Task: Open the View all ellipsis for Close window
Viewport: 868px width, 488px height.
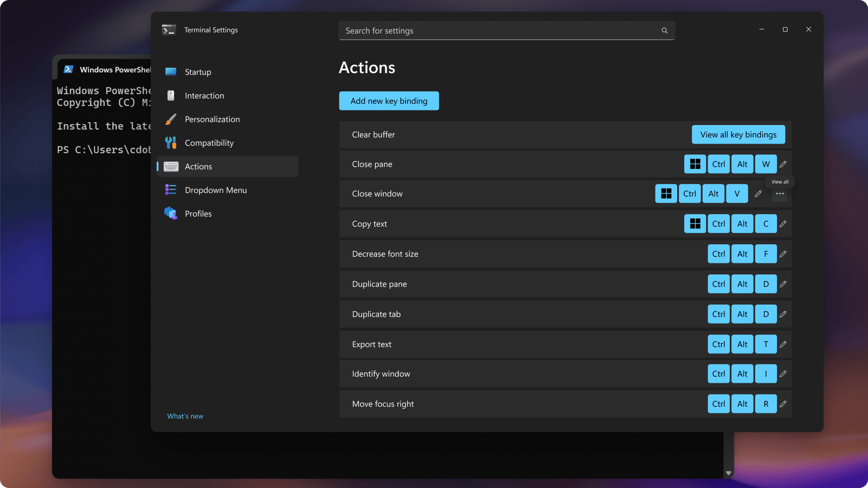Action: 779,194
